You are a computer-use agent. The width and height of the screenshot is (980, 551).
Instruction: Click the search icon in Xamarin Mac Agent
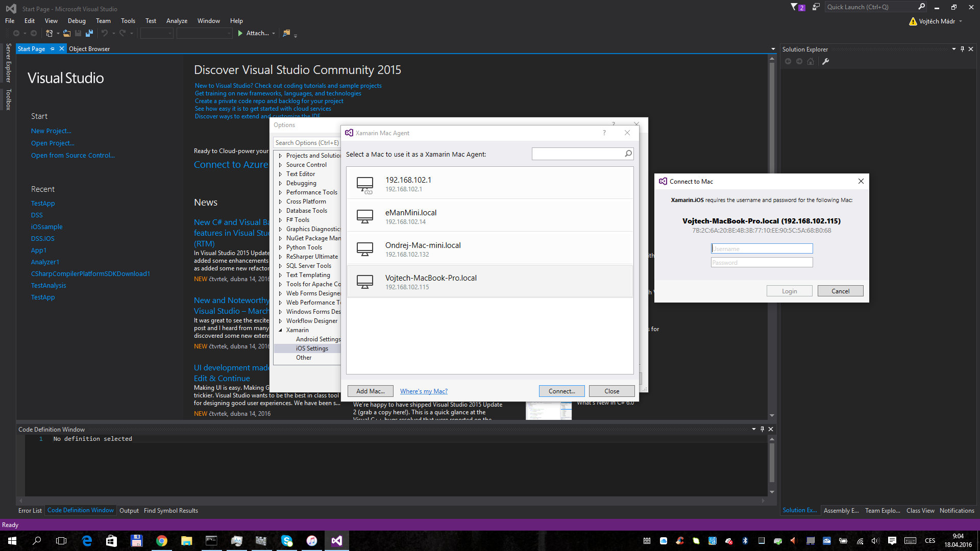628,154
